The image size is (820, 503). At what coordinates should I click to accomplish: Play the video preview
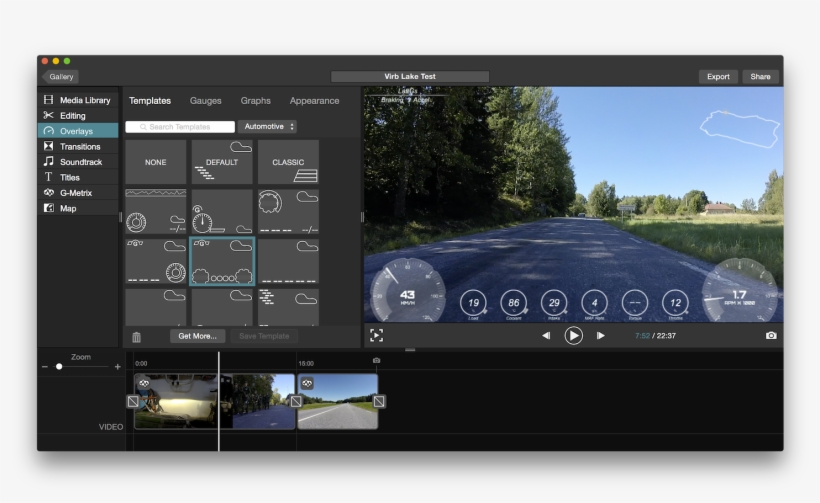[x=573, y=336]
